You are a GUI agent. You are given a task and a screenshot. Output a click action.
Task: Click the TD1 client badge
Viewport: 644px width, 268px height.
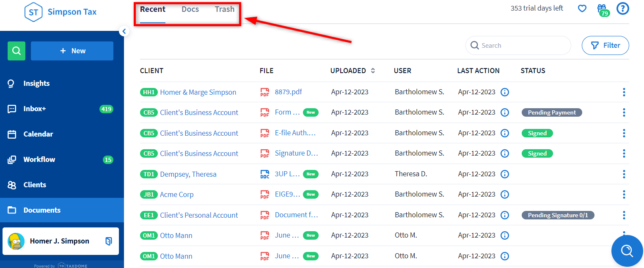(x=149, y=174)
